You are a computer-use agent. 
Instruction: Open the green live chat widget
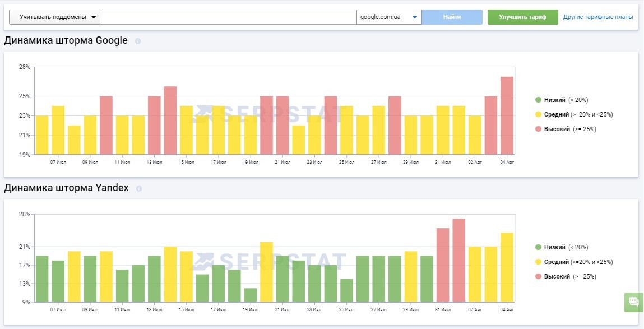634,302
